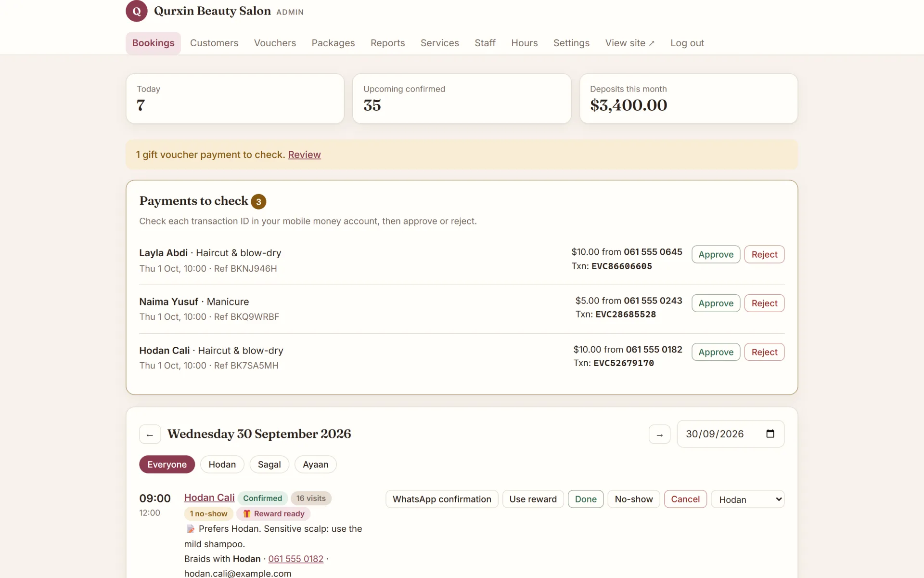
Task: Click the date field showing 30/09/2026
Action: click(731, 434)
